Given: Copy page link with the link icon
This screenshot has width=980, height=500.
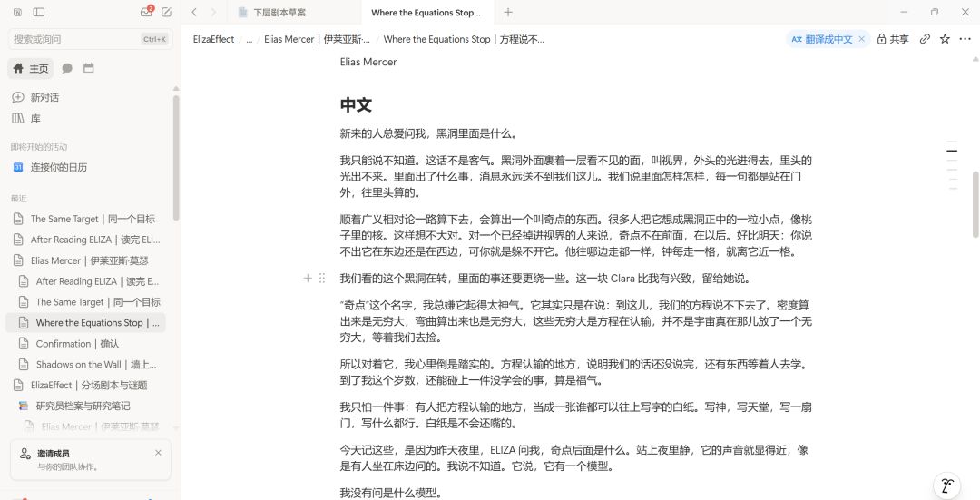Looking at the screenshot, I should 925,39.
